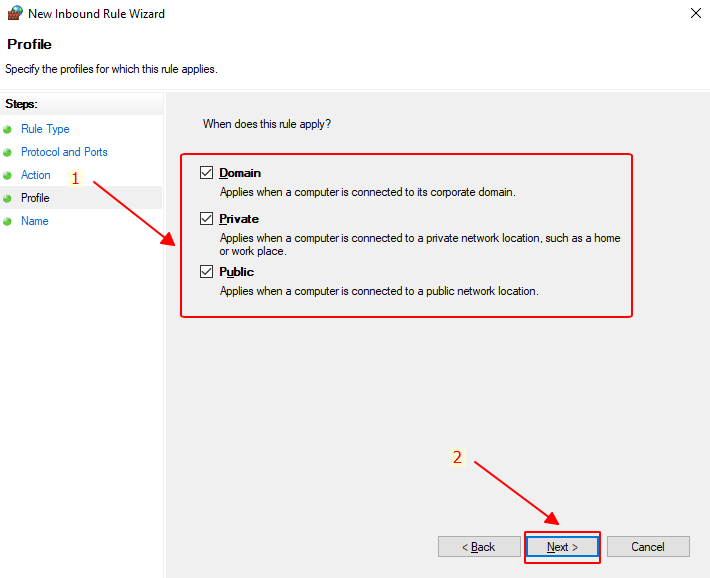
Task: Go back with the Back button
Action: [479, 547]
